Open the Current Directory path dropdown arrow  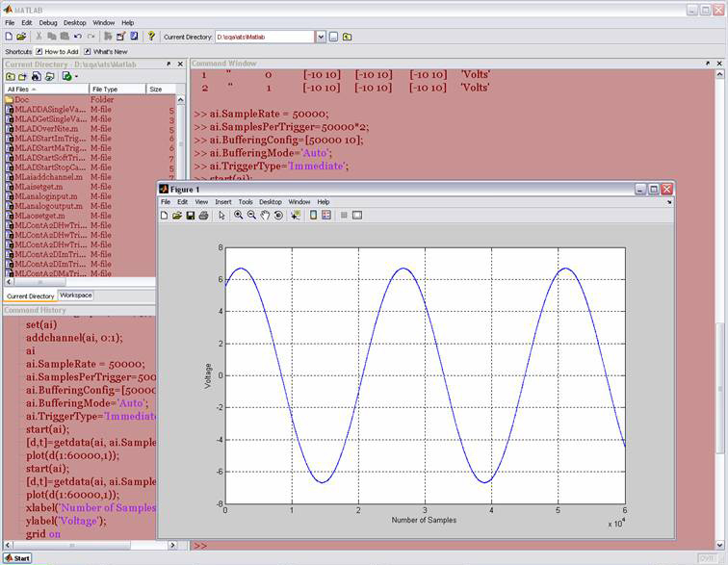coord(321,37)
